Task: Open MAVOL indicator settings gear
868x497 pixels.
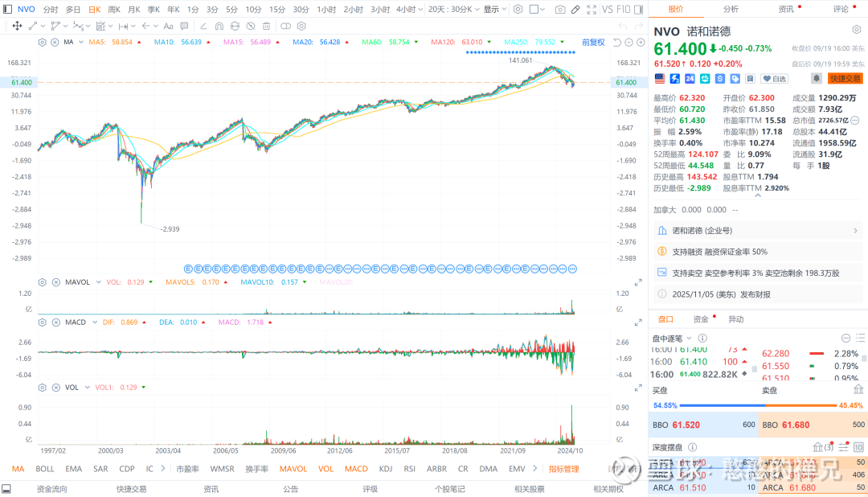Action: click(42, 282)
